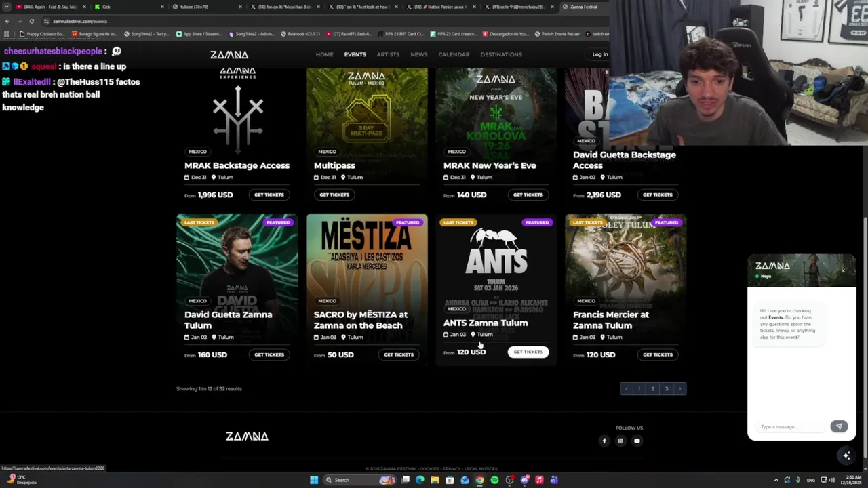
Task: Go to results page 2
Action: [652, 388]
